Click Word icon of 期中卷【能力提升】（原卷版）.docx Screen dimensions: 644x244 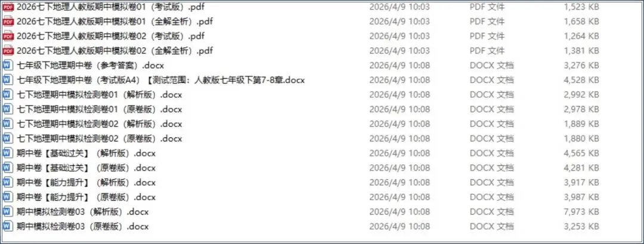coord(8,197)
